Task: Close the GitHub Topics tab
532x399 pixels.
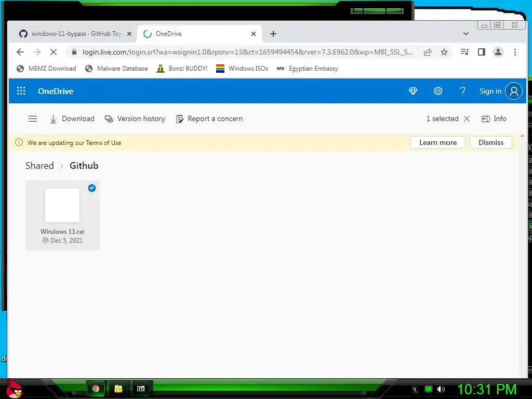Action: click(x=129, y=34)
